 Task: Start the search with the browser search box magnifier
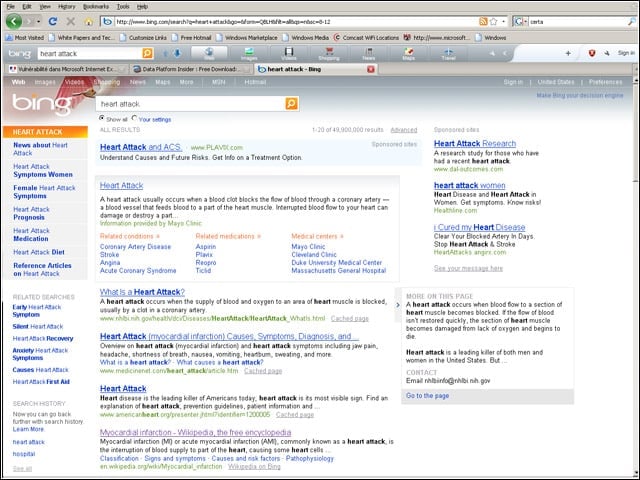pos(631,22)
